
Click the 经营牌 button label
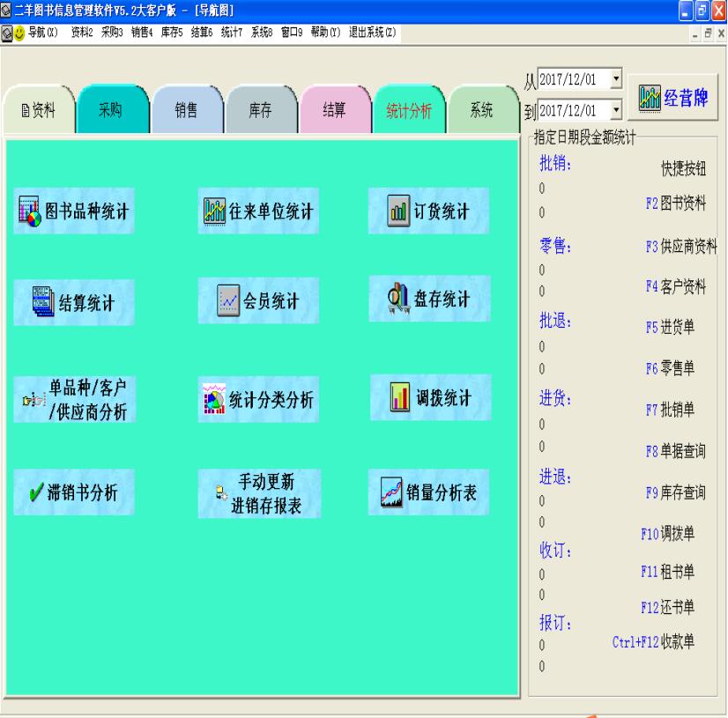point(686,98)
